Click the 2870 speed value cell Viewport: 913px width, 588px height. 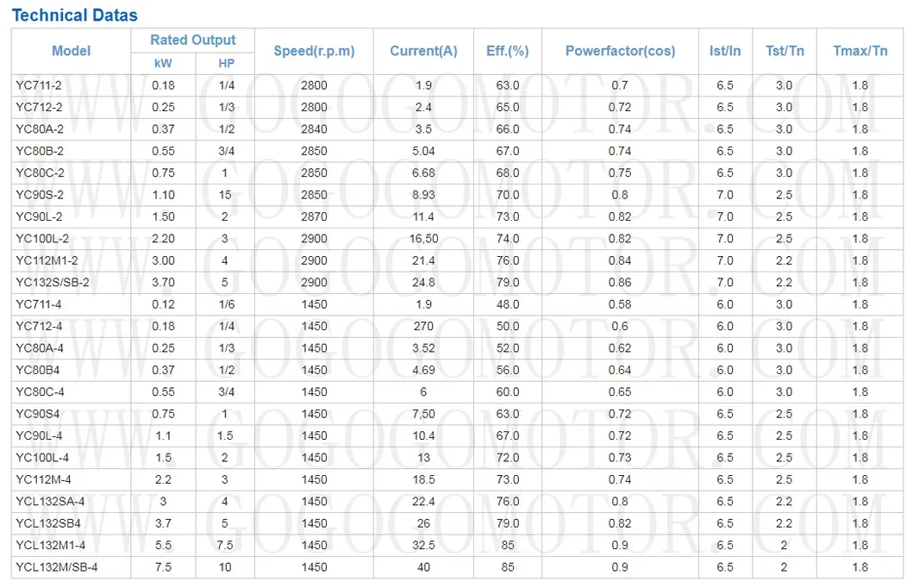coord(314,216)
